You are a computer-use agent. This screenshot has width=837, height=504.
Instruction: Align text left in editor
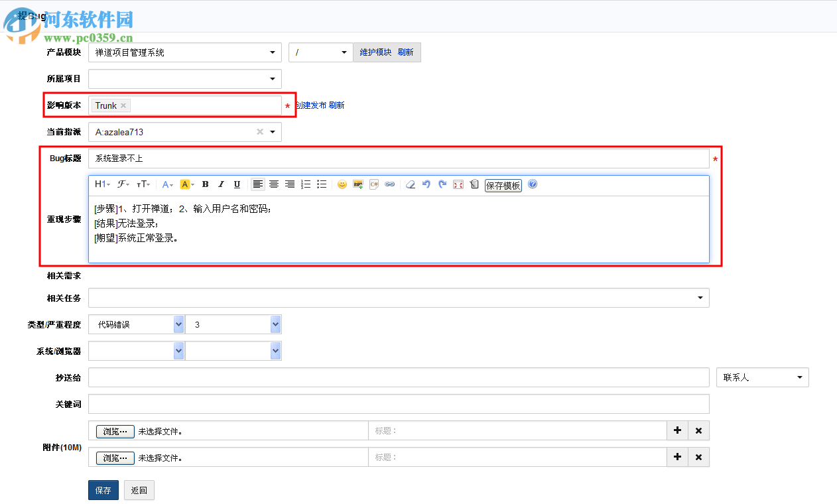258,184
